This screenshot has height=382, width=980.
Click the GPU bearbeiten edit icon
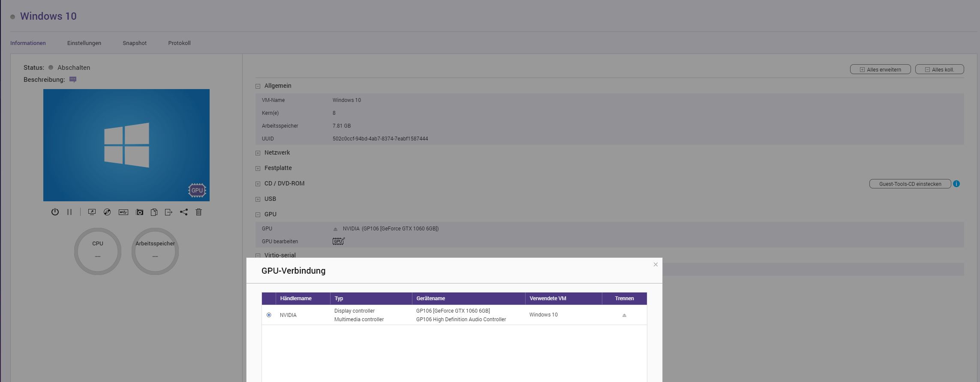click(x=339, y=242)
